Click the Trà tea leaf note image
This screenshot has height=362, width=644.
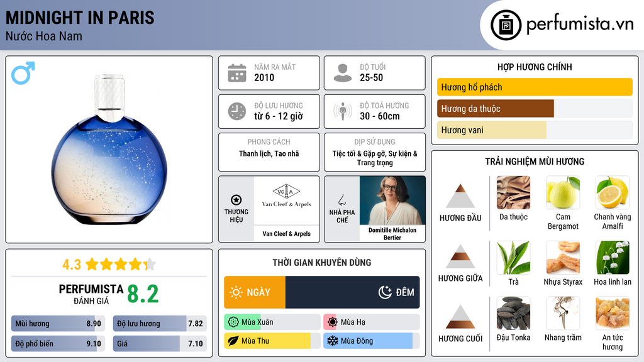pos(513,257)
